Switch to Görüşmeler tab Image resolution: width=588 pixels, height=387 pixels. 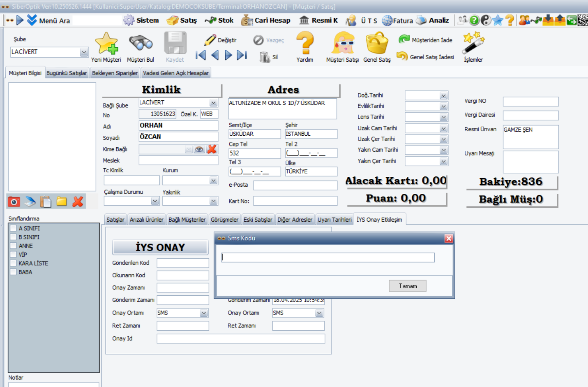point(224,220)
